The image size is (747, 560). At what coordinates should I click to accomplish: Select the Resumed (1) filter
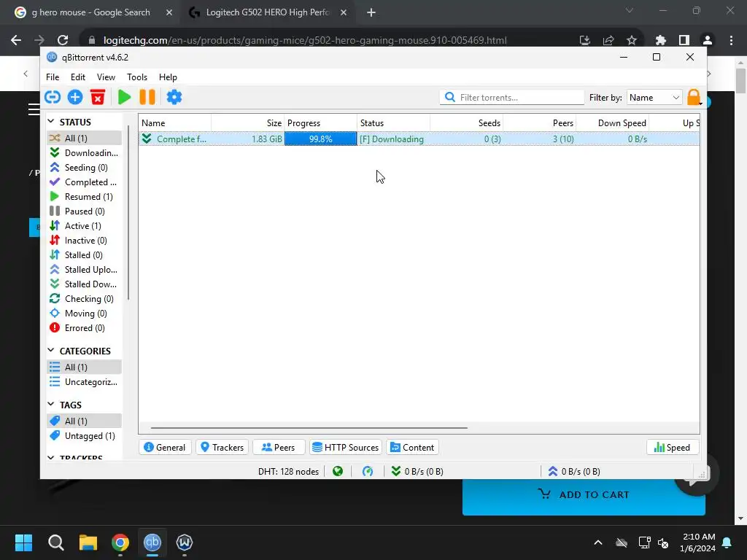(84, 197)
